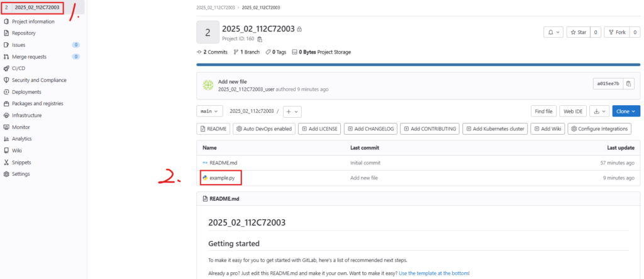Viewport: 644px width, 279px height.
Task: Open Repository in the sidebar menu
Action: click(24, 33)
